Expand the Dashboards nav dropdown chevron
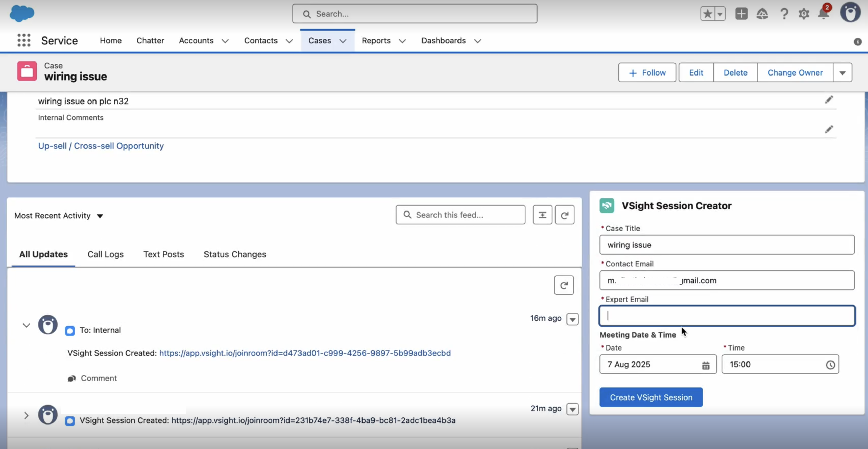The height and width of the screenshot is (449, 868). [x=477, y=41]
